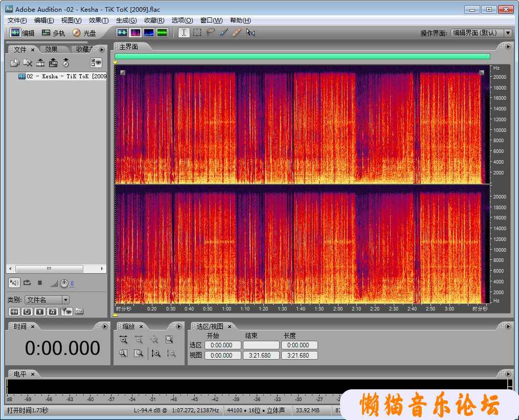Switch to Multitrack view (多轨)
This screenshot has width=519, height=420.
click(53, 33)
